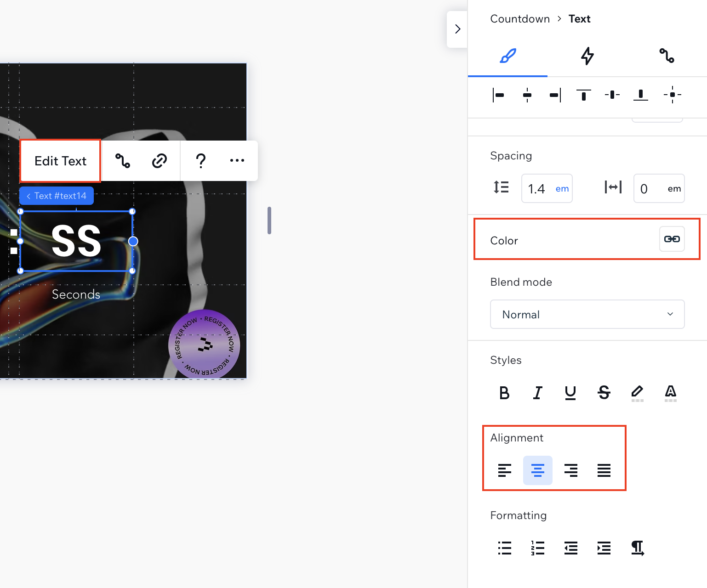Image resolution: width=707 pixels, height=588 pixels.
Task: Select center text alignment
Action: pos(538,470)
